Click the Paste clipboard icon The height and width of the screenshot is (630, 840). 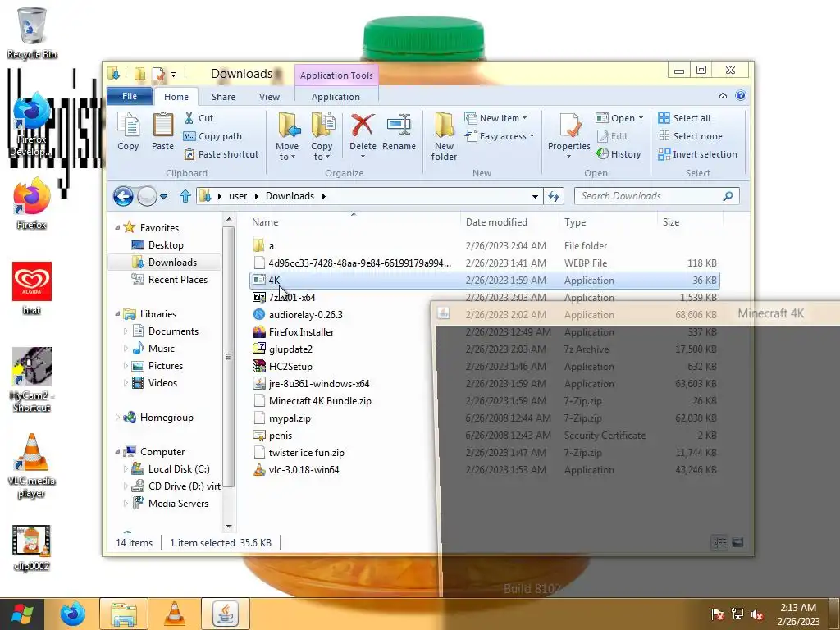(x=162, y=131)
